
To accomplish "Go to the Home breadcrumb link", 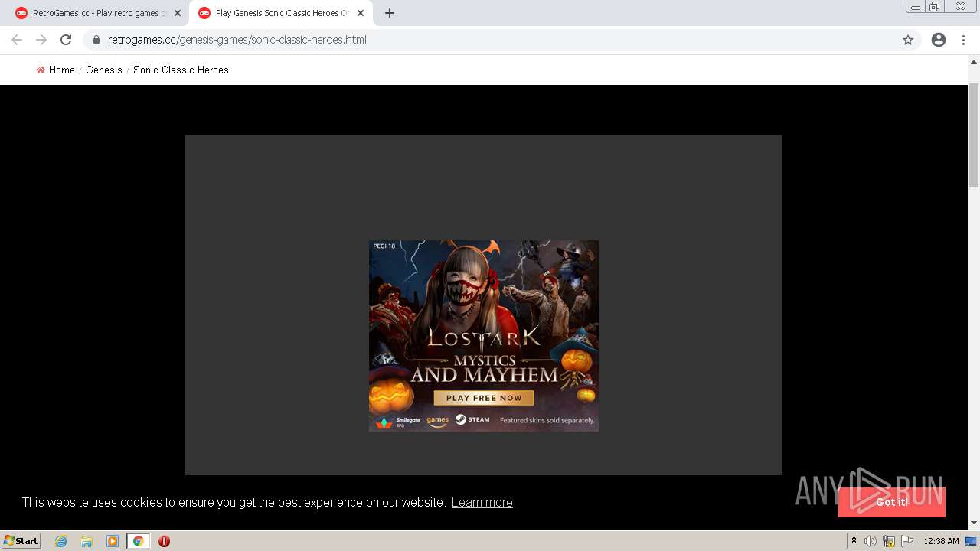I will point(62,70).
